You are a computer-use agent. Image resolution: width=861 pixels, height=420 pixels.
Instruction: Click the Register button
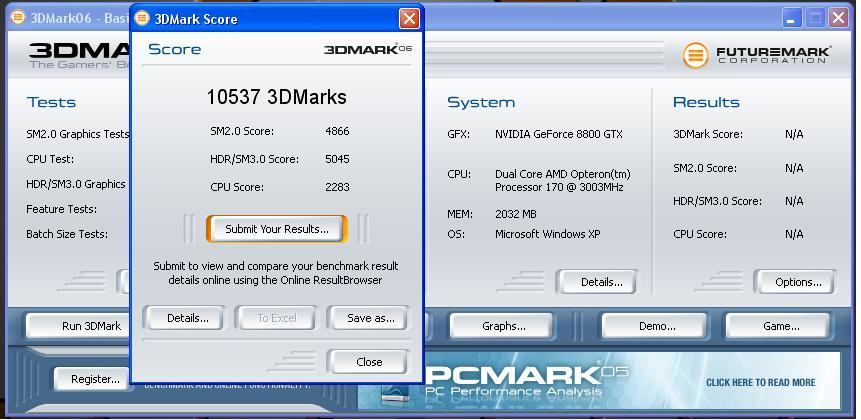coord(92,379)
